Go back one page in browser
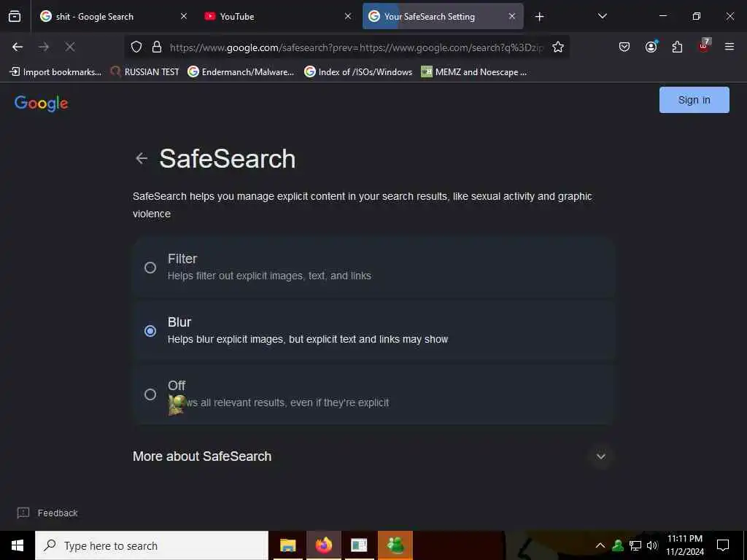Viewport: 747px width, 560px height. tap(18, 47)
